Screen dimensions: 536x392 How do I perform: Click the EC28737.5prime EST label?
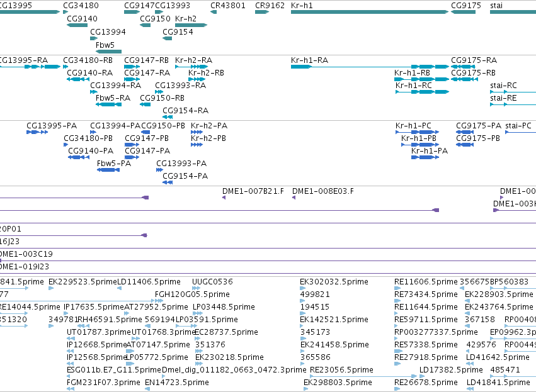226,332
